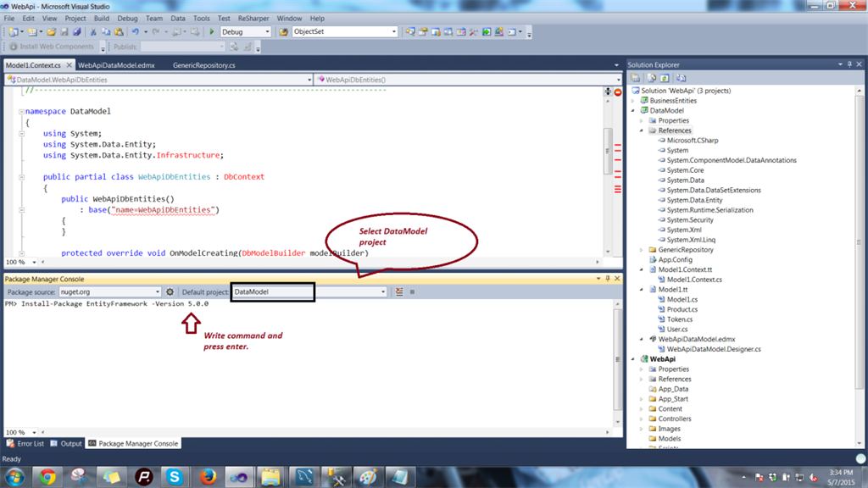Open the Build menu
This screenshot has width=868, height=488.
click(x=102, y=19)
